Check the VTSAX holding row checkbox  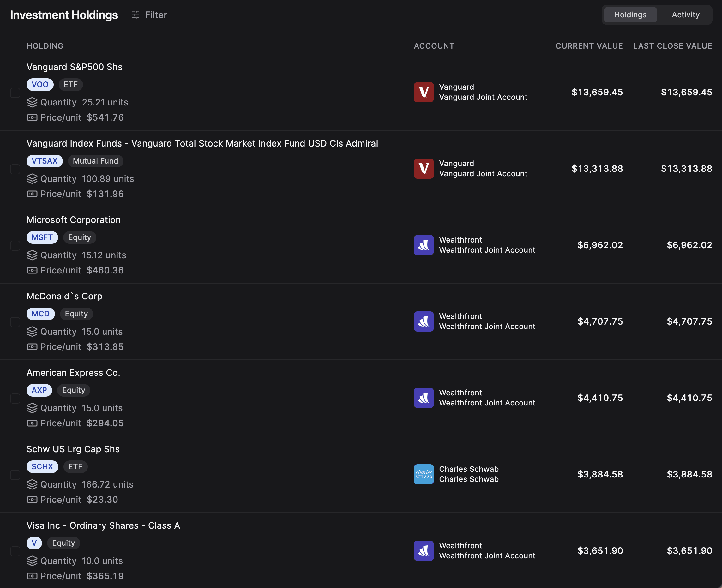click(x=15, y=169)
